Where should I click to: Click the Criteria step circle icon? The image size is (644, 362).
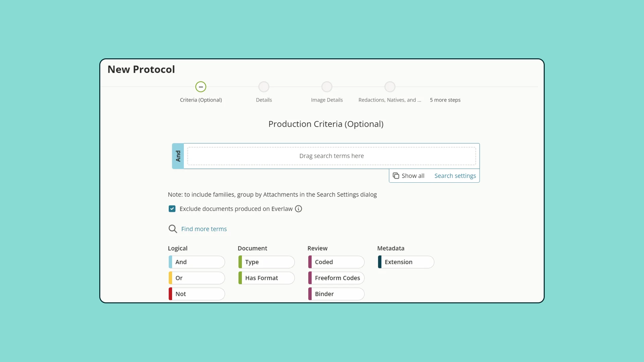point(201,87)
